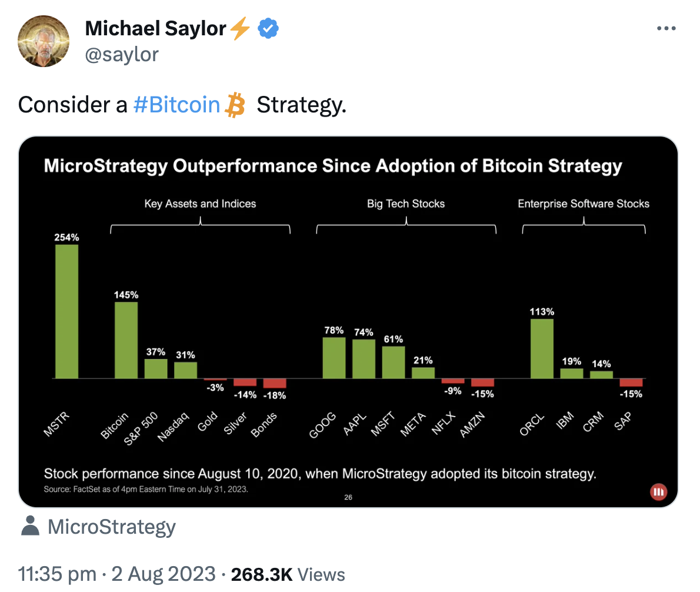This screenshot has height=592, width=700.
Task: Click the verified badge to see account info
Action: coord(268,28)
